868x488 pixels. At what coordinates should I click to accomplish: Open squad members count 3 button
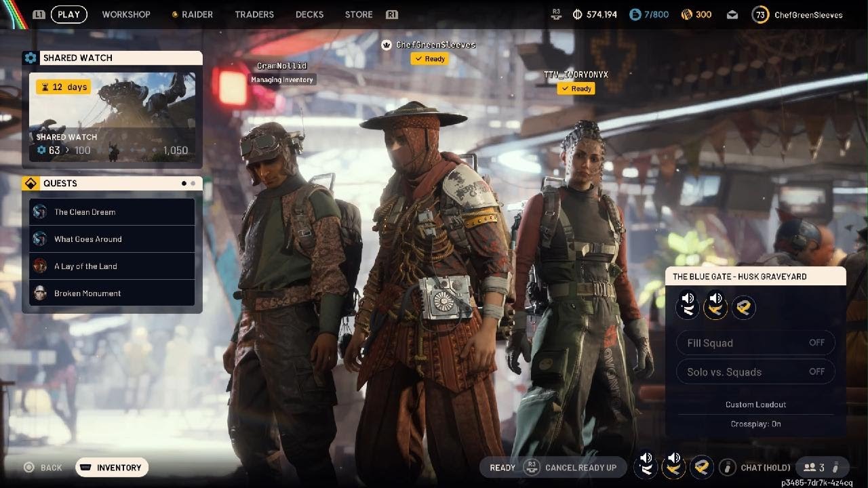click(822, 468)
